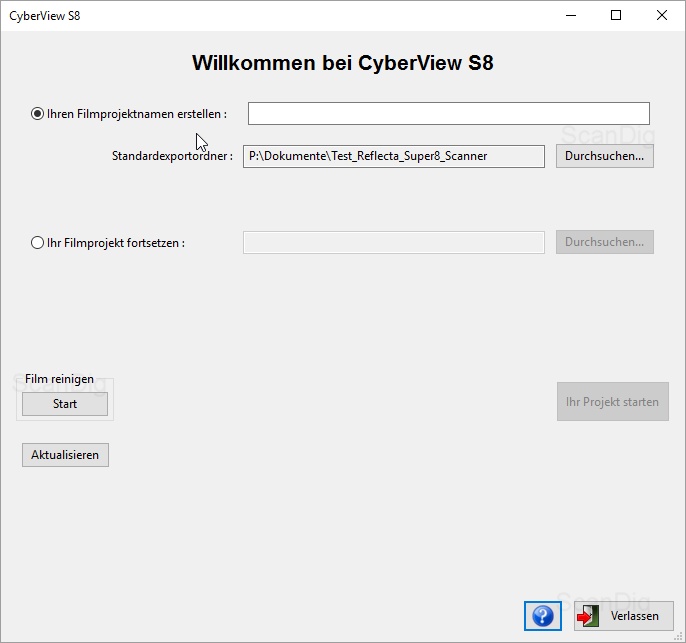Click the Aktualisieren button
Screen dimensions: 686x643
point(65,455)
